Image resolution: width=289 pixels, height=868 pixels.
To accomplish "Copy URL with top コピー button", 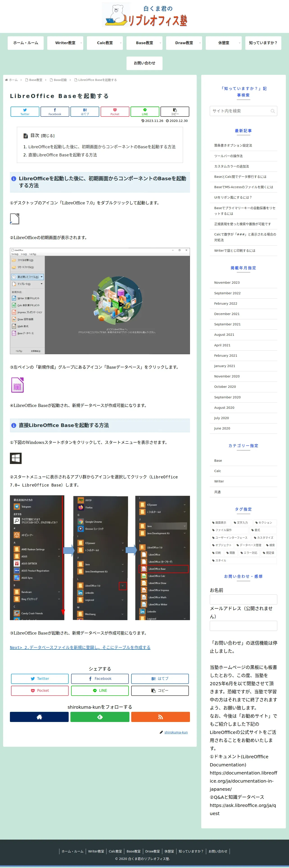I will click(175, 112).
